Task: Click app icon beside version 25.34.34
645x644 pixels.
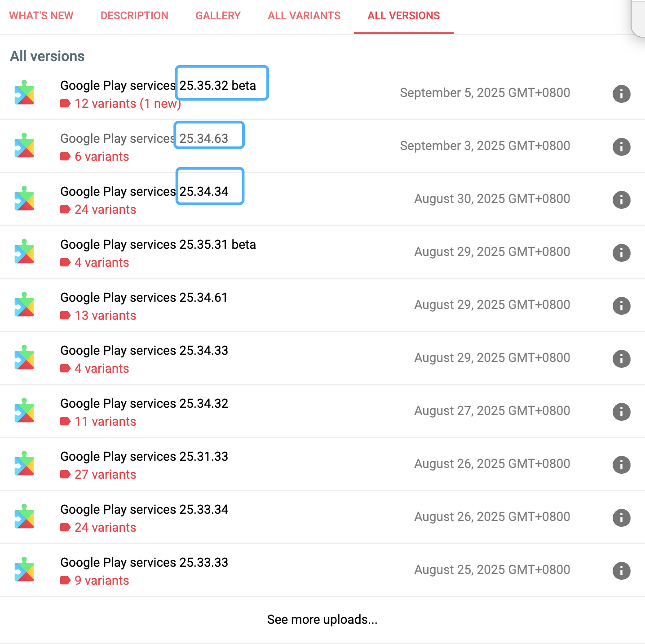Action: tap(24, 198)
